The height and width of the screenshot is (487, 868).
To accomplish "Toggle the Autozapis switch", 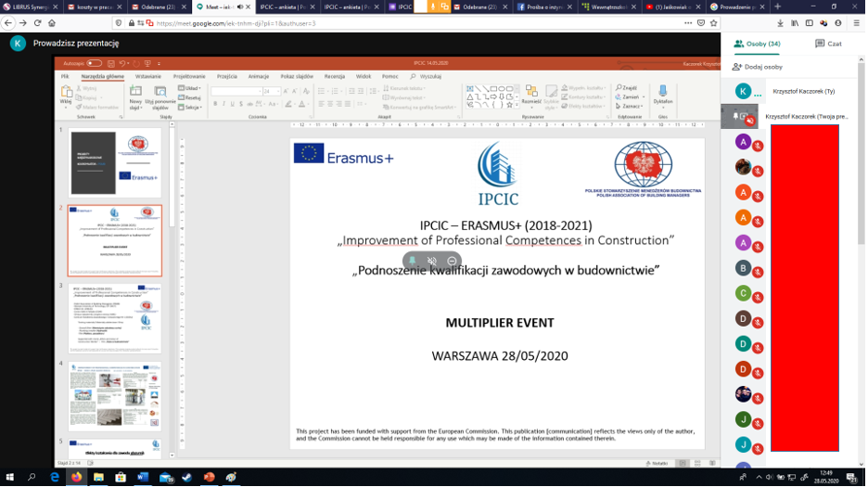I will (94, 63).
